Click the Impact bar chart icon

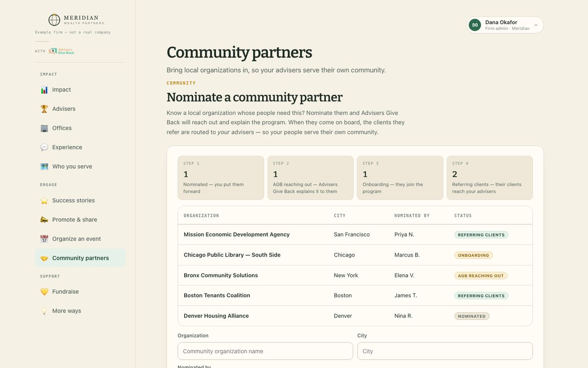click(x=44, y=90)
